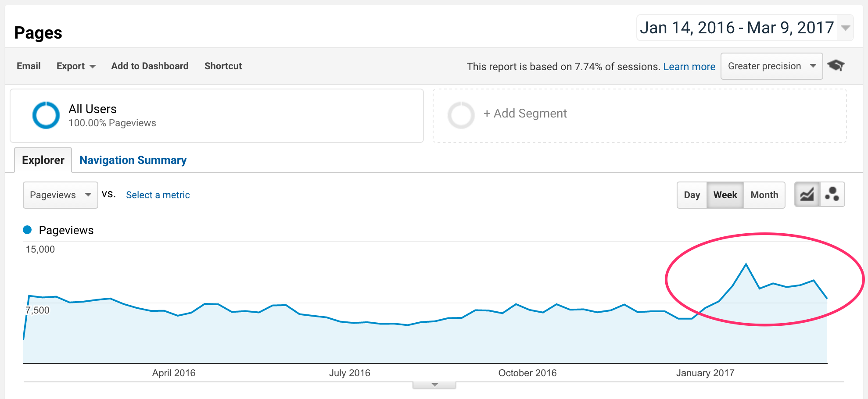The width and height of the screenshot is (868, 399).
Task: Select the Explorer tab
Action: point(43,160)
